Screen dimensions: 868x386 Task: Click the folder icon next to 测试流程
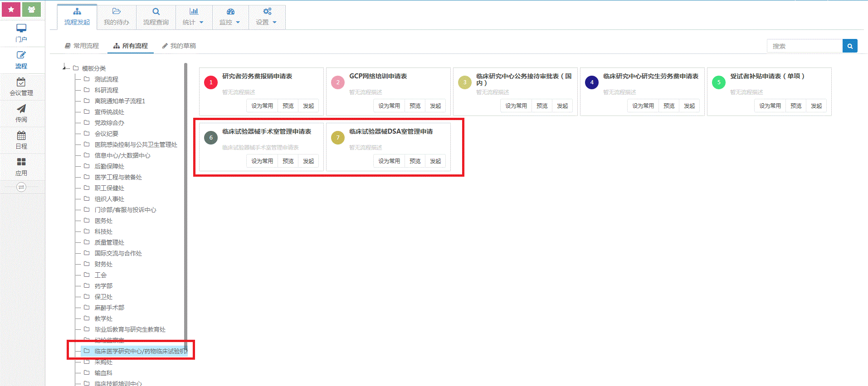click(x=87, y=79)
